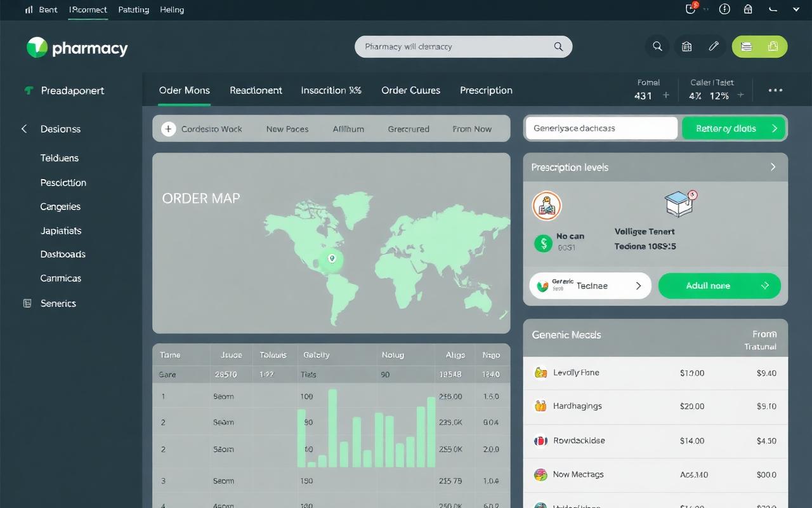This screenshot has height=508, width=812.
Task: Switch to the Prescription tab
Action: pos(486,90)
